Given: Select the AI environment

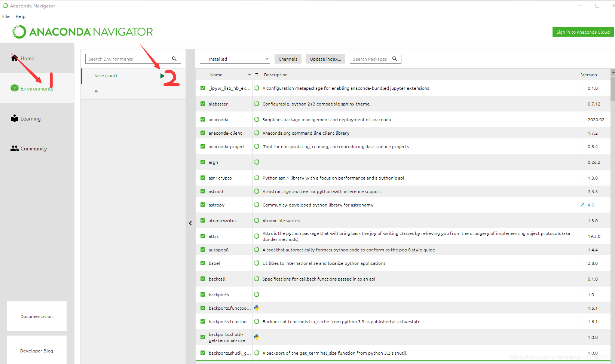Looking at the screenshot, I should [x=133, y=91].
